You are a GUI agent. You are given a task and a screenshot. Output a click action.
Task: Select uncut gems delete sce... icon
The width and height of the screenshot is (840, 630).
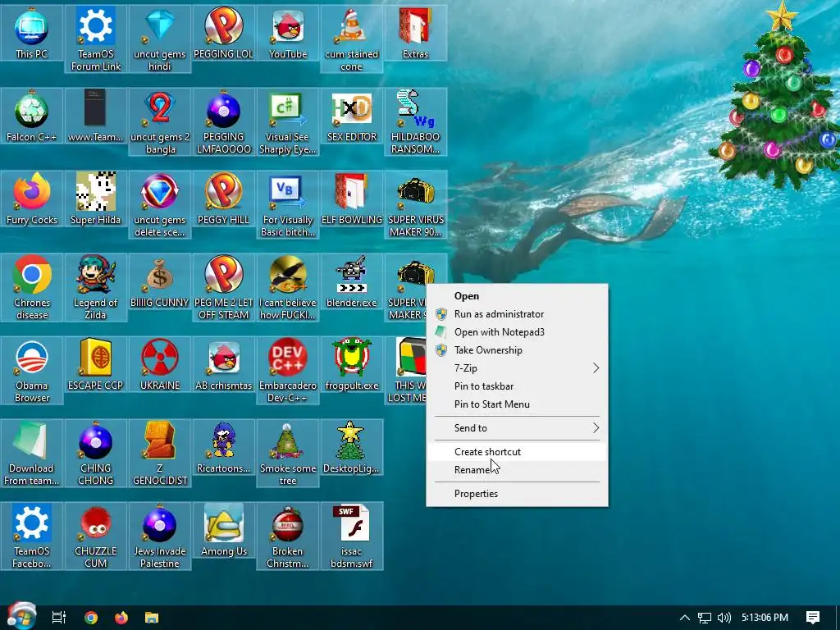[160, 204]
